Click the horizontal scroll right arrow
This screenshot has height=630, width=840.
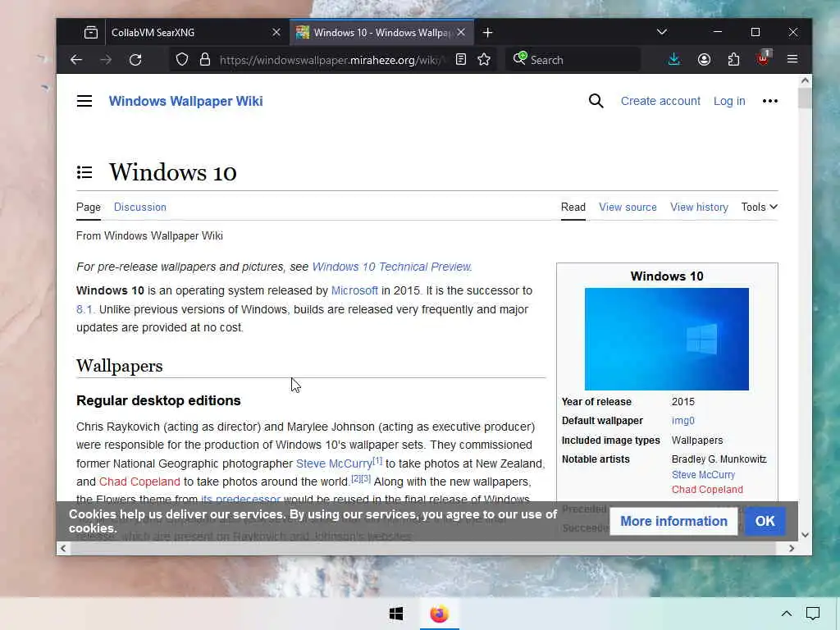(792, 548)
